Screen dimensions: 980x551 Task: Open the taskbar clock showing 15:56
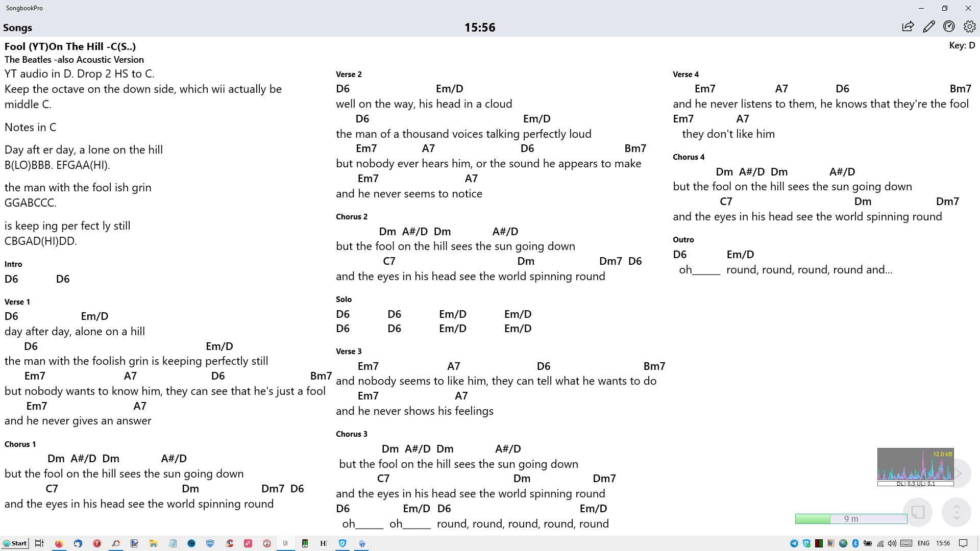tap(943, 543)
